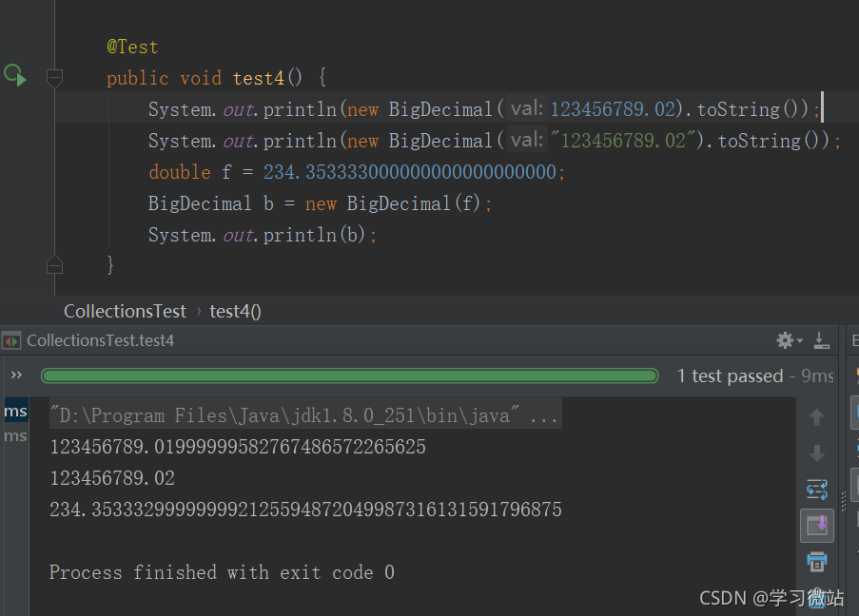This screenshot has height=616, width=859.
Task: Collapse the fold marker at test4 closing brace
Action: pyautogui.click(x=54, y=265)
